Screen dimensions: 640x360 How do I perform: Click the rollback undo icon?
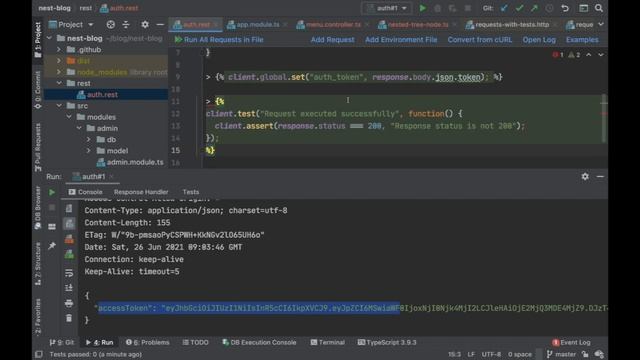click(565, 8)
